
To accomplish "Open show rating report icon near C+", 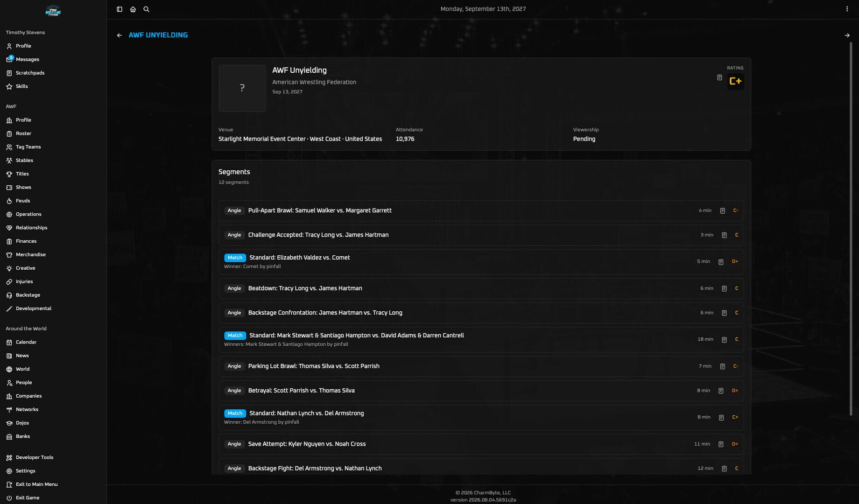I will (x=719, y=77).
